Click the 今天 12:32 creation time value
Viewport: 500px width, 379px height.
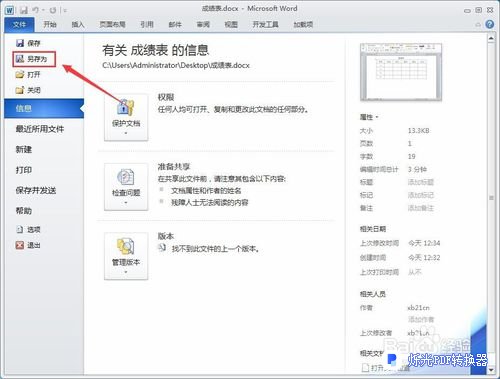[424, 257]
